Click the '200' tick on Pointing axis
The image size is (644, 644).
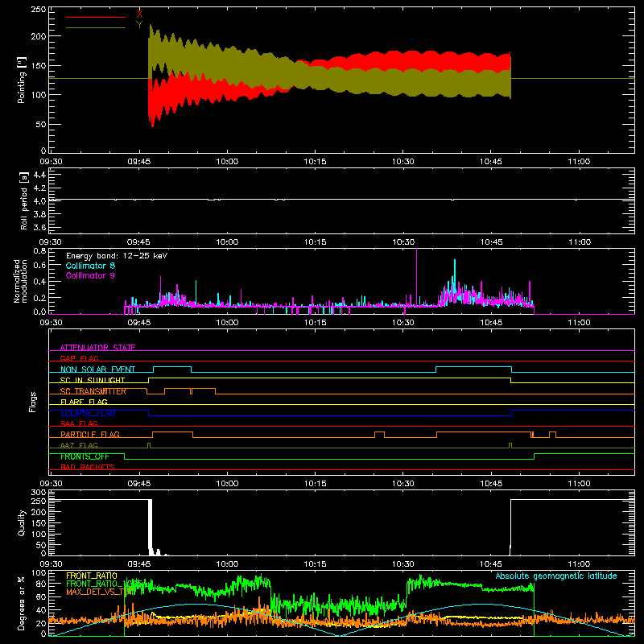(x=39, y=36)
